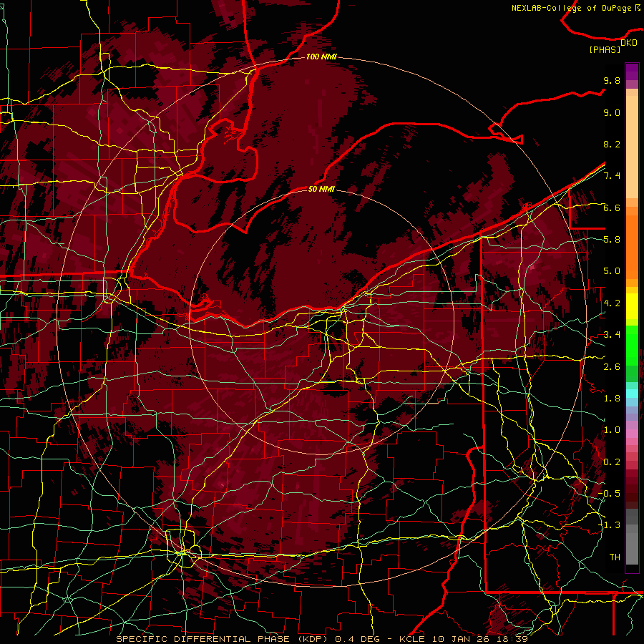The width and height of the screenshot is (644, 644).
Task: Select the 7.4 scale value
Action: (x=612, y=176)
